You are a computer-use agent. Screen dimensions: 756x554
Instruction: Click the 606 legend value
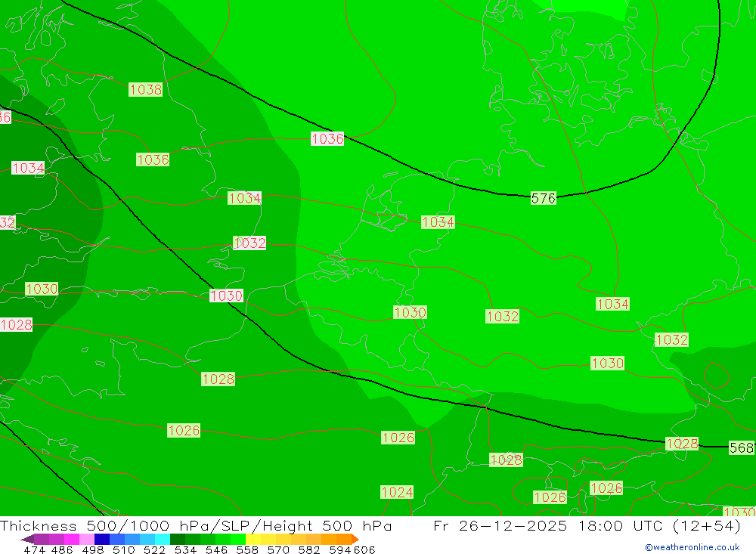(364, 549)
